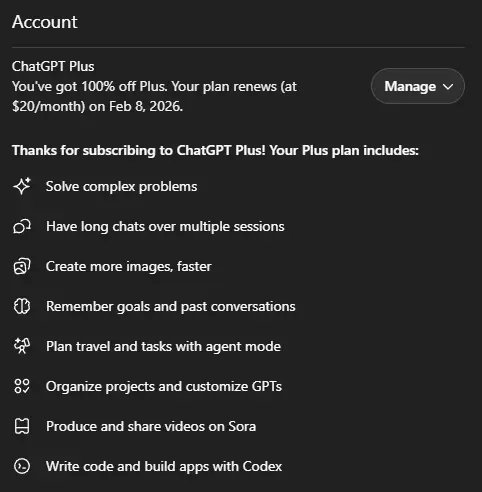Click Plan travel and tasks with agent mode
This screenshot has height=492, width=482.
tap(163, 346)
